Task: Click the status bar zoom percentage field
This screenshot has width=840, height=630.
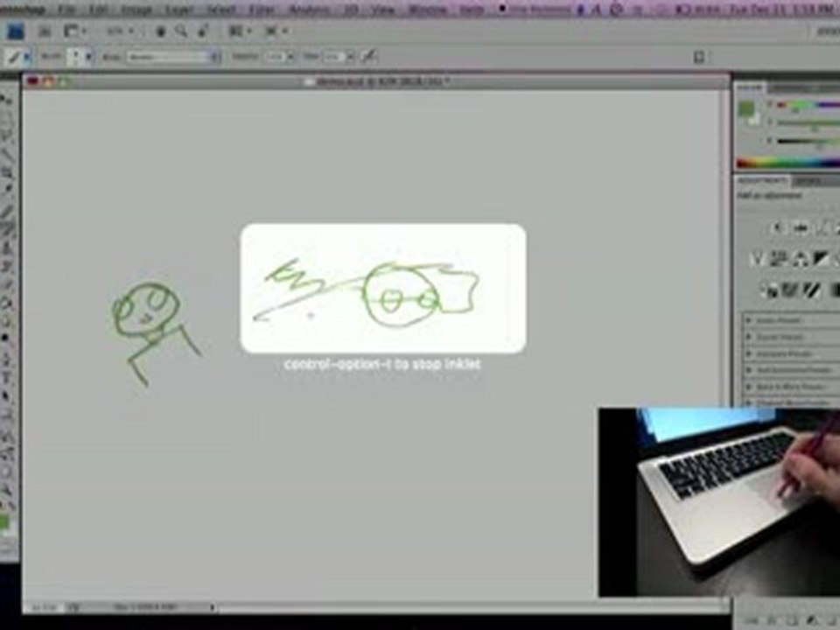Action: point(44,607)
